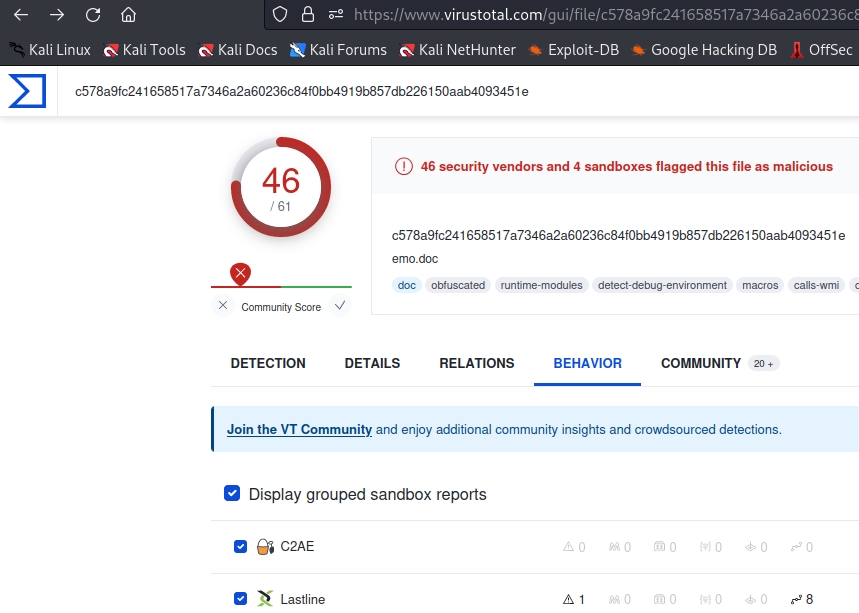This screenshot has width=859, height=613.
Task: Reload the page with refresh icon
Action: click(92, 15)
